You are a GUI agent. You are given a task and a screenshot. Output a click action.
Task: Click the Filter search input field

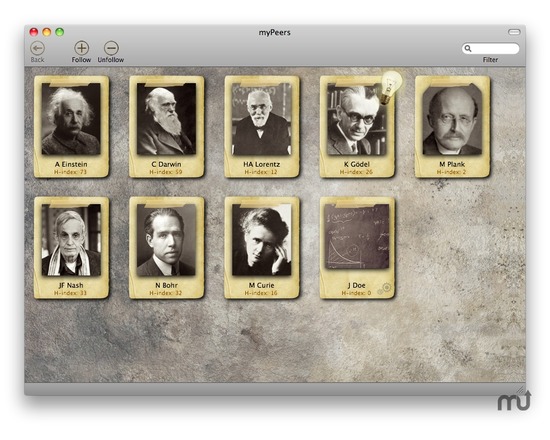[490, 48]
